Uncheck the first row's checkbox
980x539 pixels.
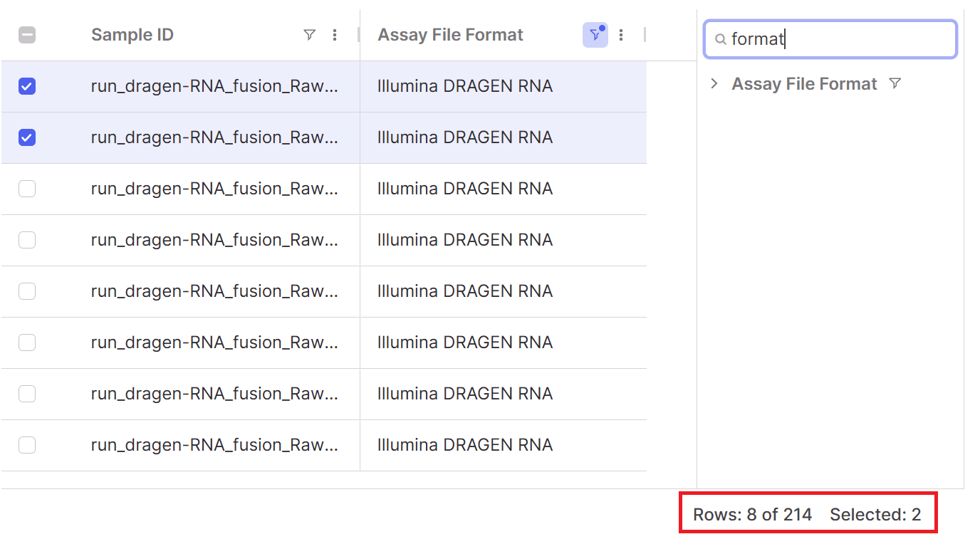(x=27, y=86)
